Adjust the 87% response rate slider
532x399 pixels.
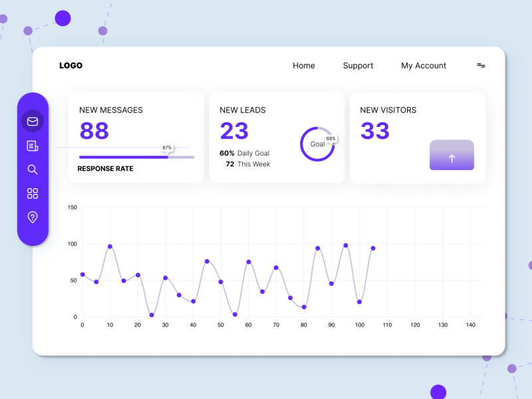pyautogui.click(x=168, y=157)
